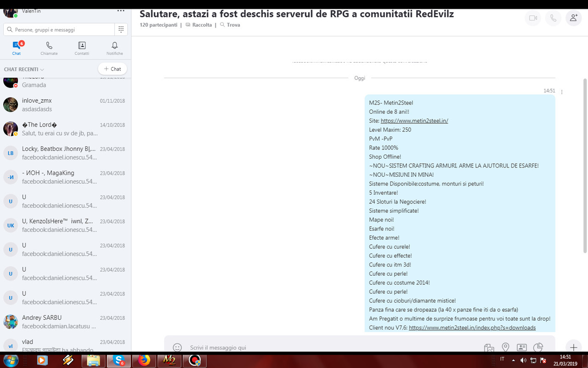588x368 pixels.
Task: Open the The Lord conversation from 14/10/2018
Action: pyautogui.click(x=66, y=129)
